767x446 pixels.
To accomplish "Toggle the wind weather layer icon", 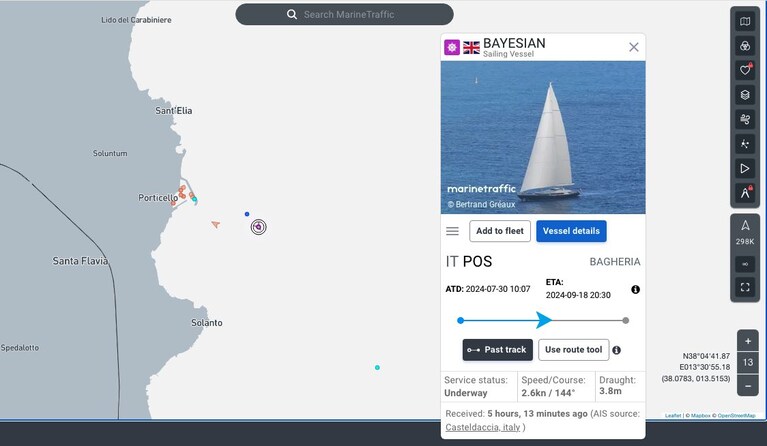I will pyautogui.click(x=745, y=119).
